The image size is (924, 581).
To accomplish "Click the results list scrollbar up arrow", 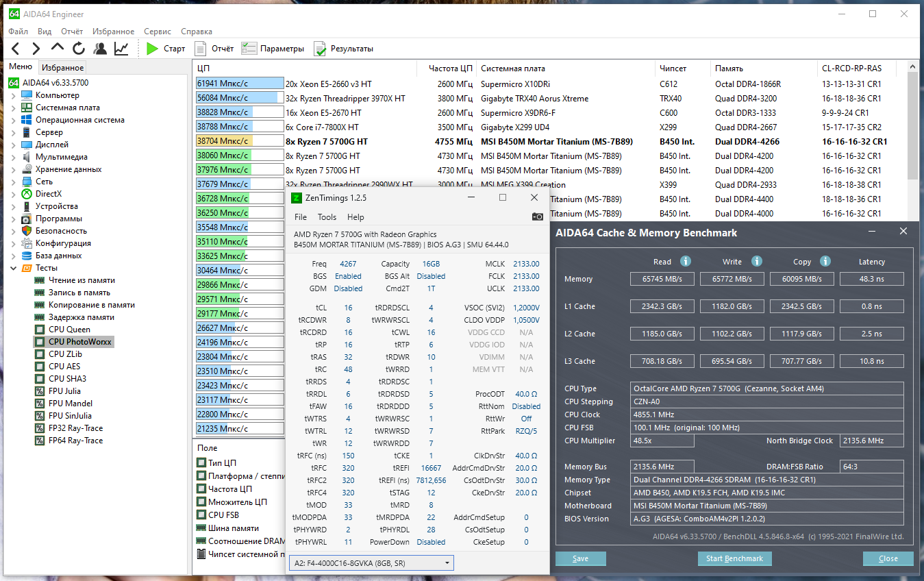I will 912,66.
